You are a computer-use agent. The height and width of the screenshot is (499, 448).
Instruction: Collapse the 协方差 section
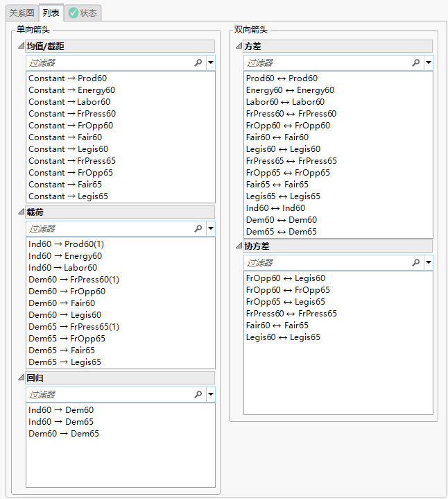[239, 246]
